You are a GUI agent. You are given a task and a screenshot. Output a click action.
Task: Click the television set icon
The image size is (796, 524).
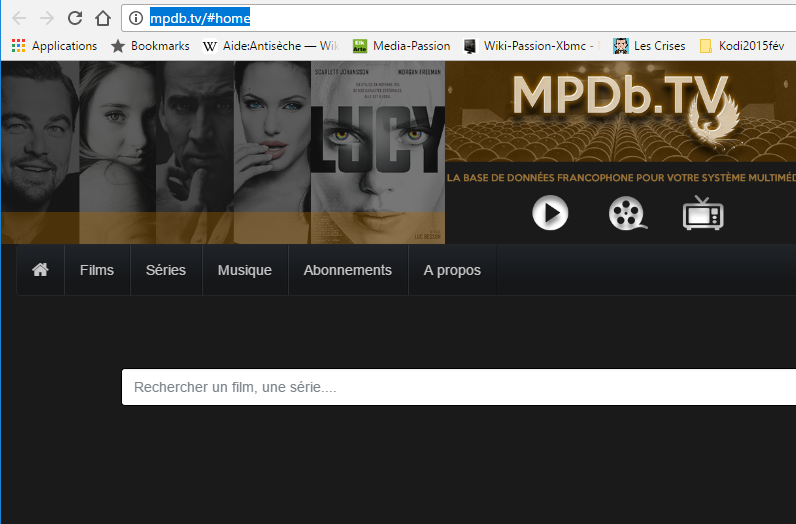tap(703, 213)
